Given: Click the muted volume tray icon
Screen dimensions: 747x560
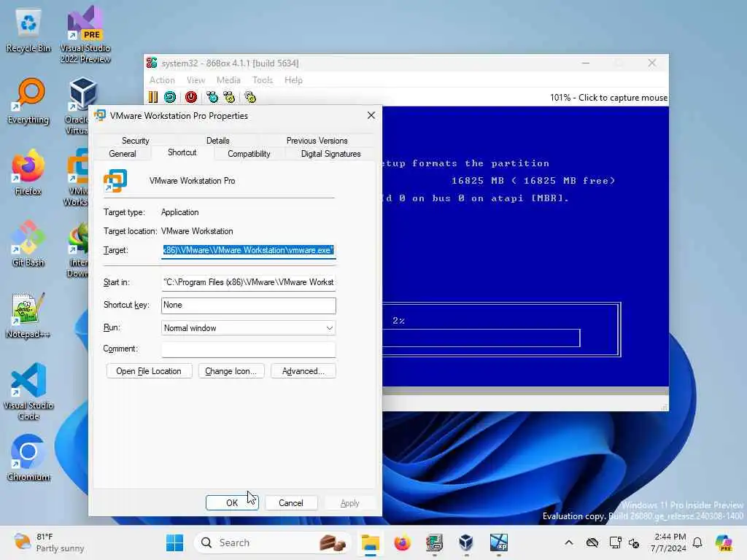Looking at the screenshot, I should tap(634, 542).
